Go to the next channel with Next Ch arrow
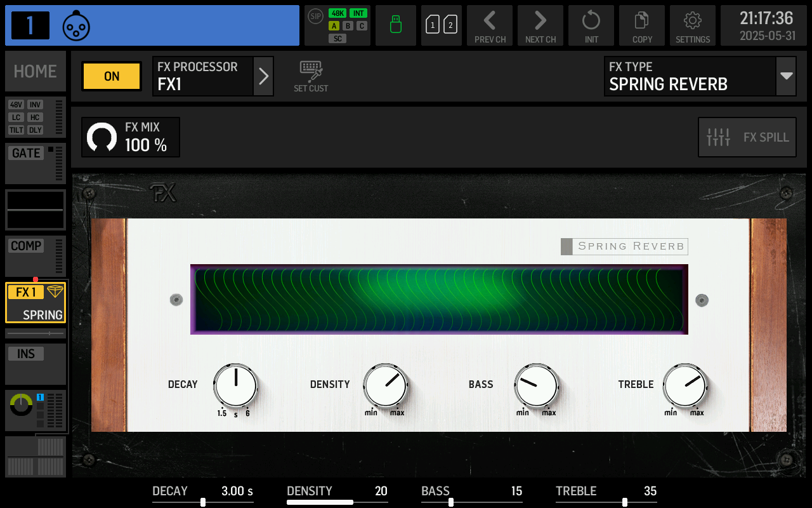The height and width of the screenshot is (508, 812). (540, 25)
